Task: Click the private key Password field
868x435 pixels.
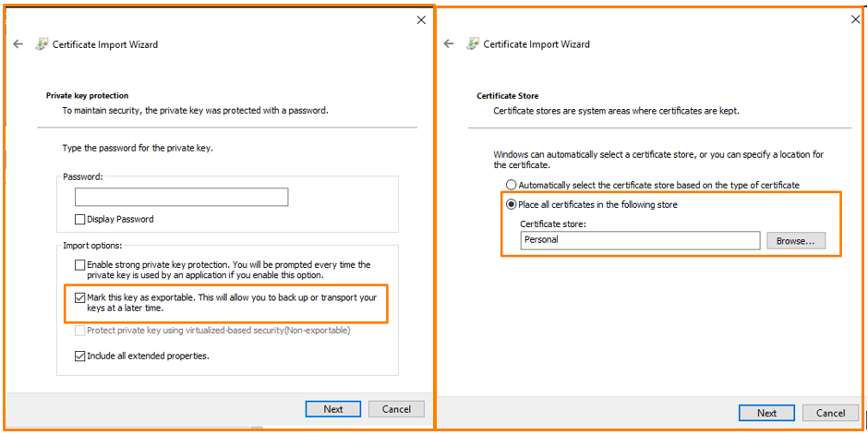Action: pyautogui.click(x=181, y=197)
